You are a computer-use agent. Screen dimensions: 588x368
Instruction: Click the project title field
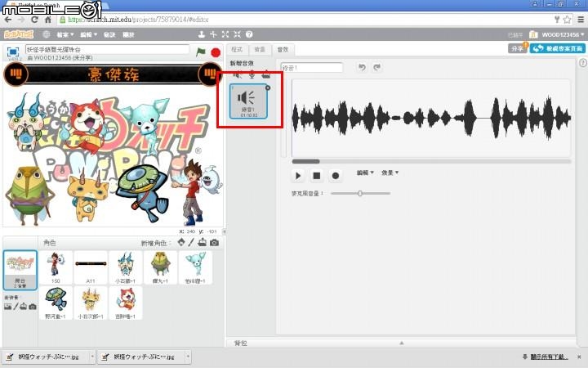[107, 49]
